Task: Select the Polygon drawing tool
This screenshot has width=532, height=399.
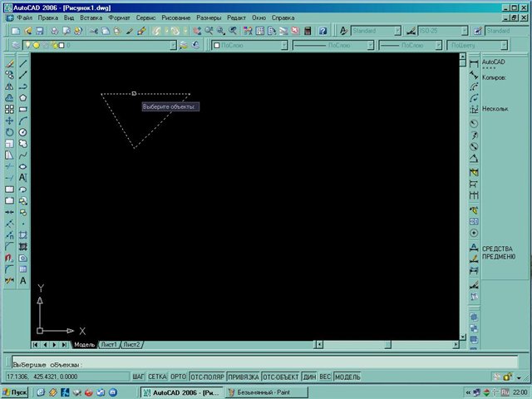Action: pyautogui.click(x=23, y=97)
